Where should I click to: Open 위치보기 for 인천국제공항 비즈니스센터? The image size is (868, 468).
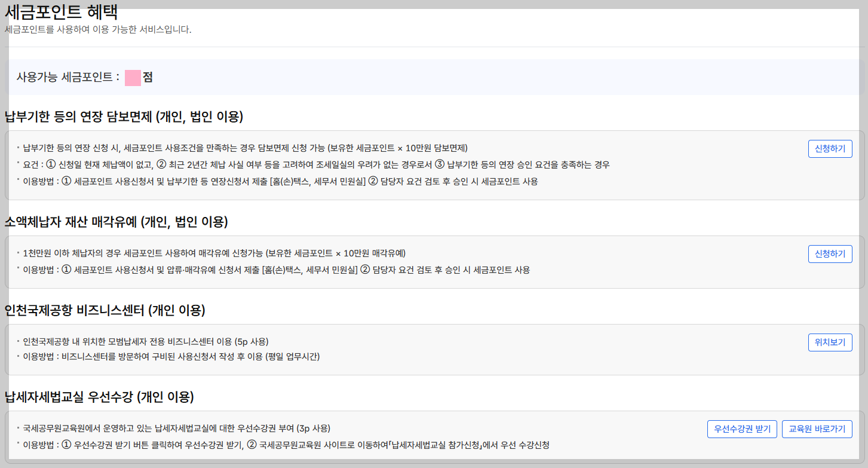point(830,342)
